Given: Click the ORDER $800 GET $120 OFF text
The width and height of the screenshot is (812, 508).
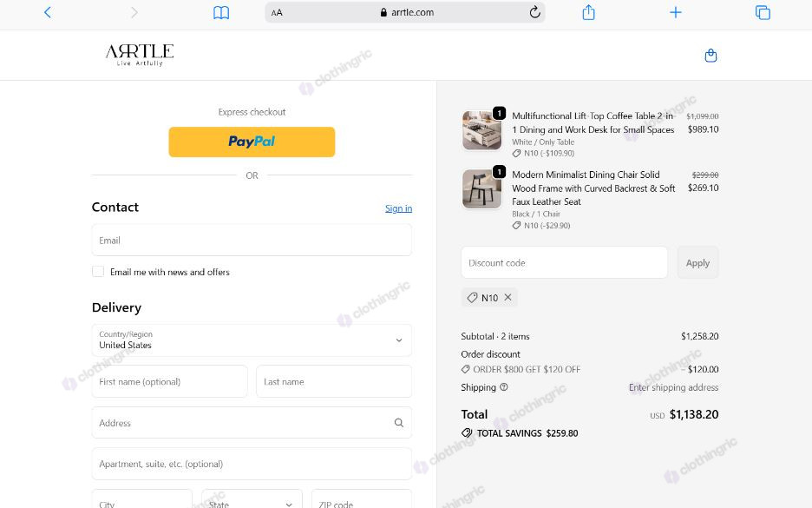Looking at the screenshot, I should click(x=526, y=369).
